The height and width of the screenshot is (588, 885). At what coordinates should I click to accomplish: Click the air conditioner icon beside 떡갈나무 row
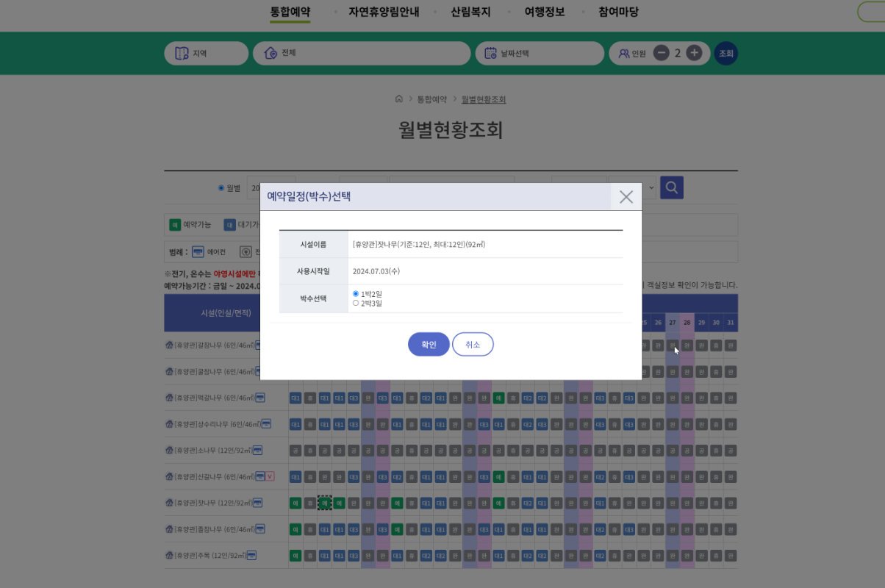260,398
